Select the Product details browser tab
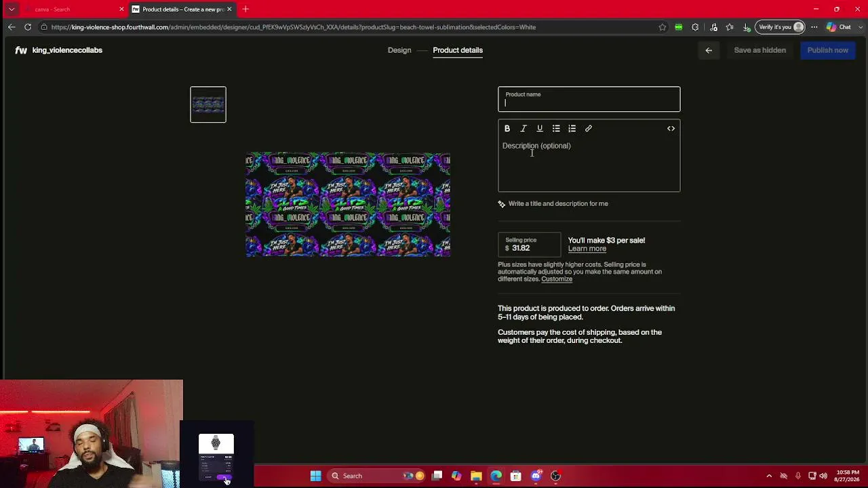868x488 pixels. pyautogui.click(x=182, y=9)
